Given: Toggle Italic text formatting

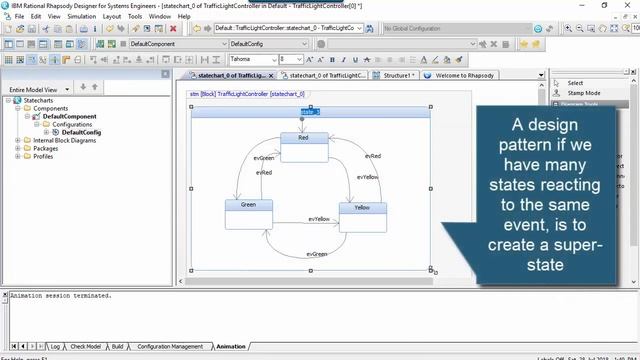Looking at the screenshot, I should pyautogui.click(x=344, y=60).
